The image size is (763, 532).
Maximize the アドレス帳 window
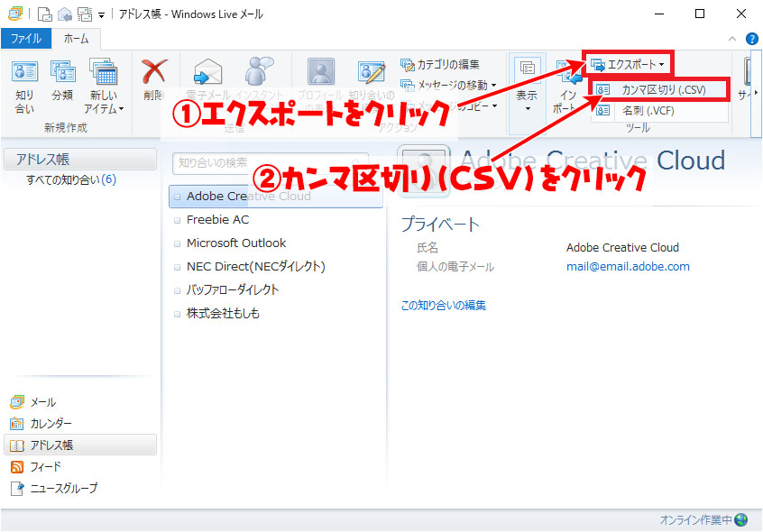point(700,14)
